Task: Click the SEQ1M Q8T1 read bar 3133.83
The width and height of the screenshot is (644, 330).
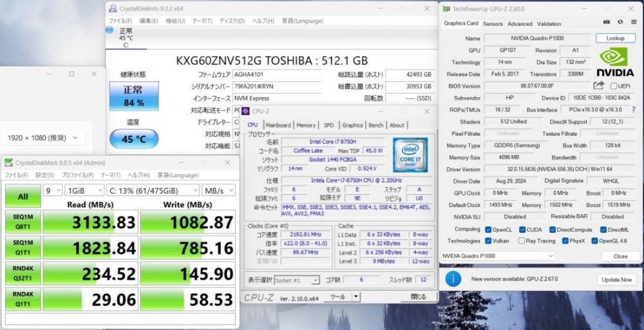Action: coord(90,222)
